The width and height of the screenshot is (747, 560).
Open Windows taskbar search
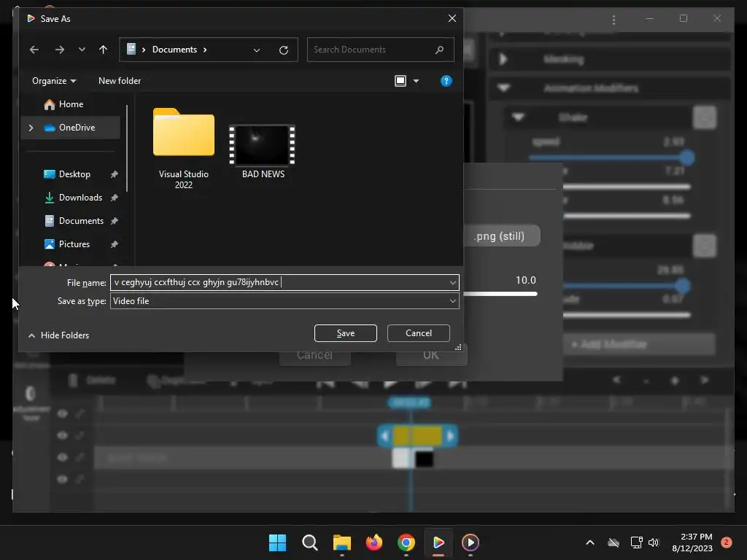point(309,542)
